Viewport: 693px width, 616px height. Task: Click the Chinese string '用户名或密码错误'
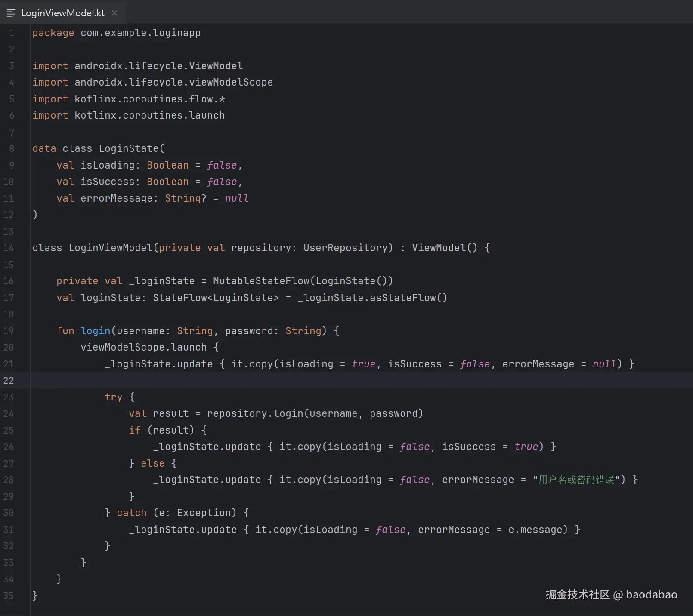click(x=576, y=480)
